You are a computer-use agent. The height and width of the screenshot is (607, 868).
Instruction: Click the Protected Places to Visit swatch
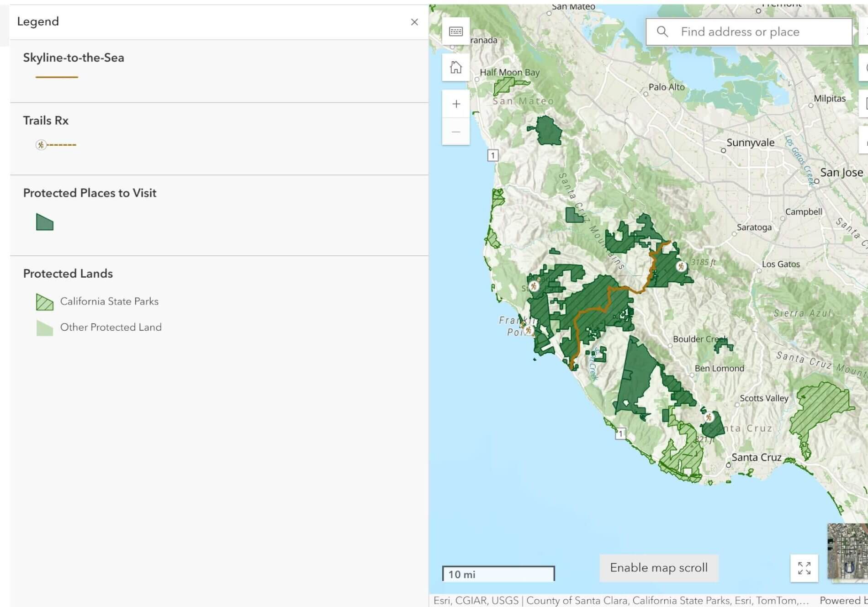pos(45,222)
